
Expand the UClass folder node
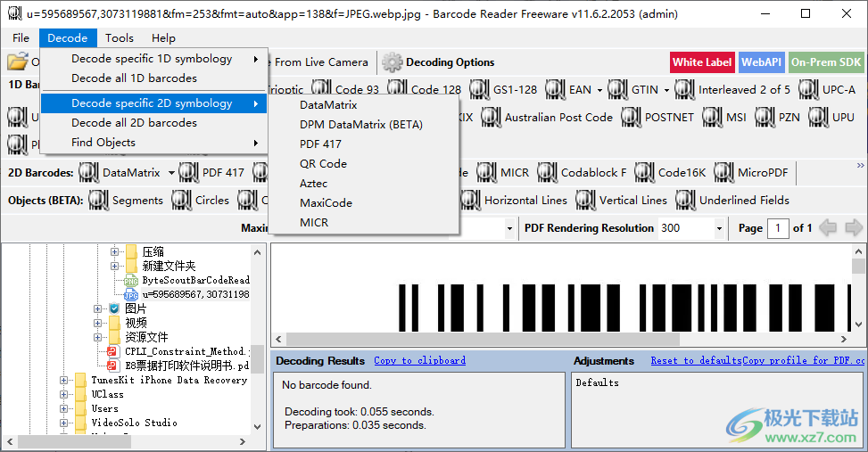[x=63, y=394]
